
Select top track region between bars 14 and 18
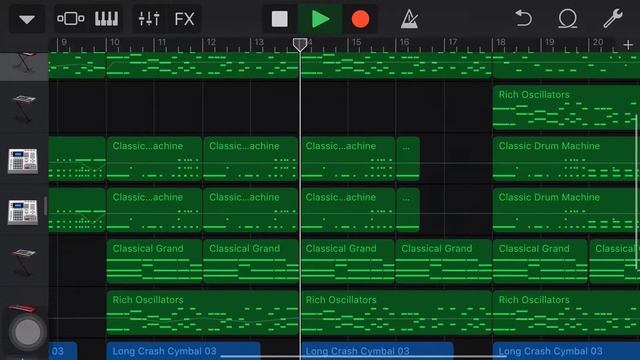396,65
